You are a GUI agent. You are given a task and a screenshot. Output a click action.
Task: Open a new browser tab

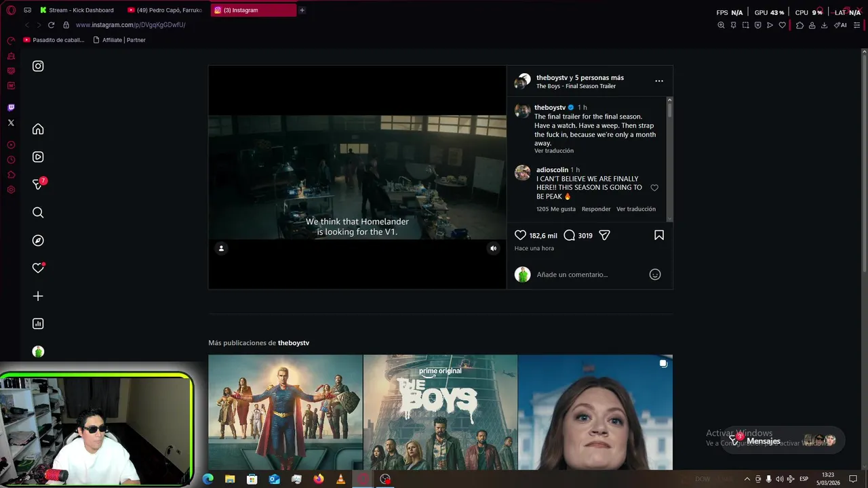coord(302,10)
